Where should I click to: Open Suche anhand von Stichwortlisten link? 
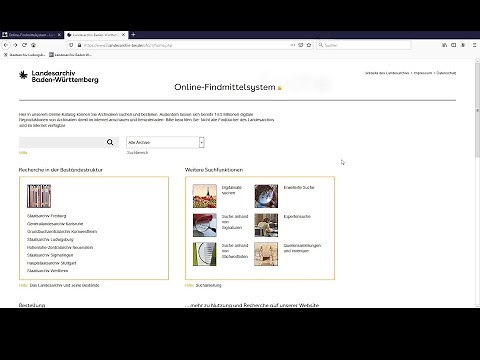(235, 251)
